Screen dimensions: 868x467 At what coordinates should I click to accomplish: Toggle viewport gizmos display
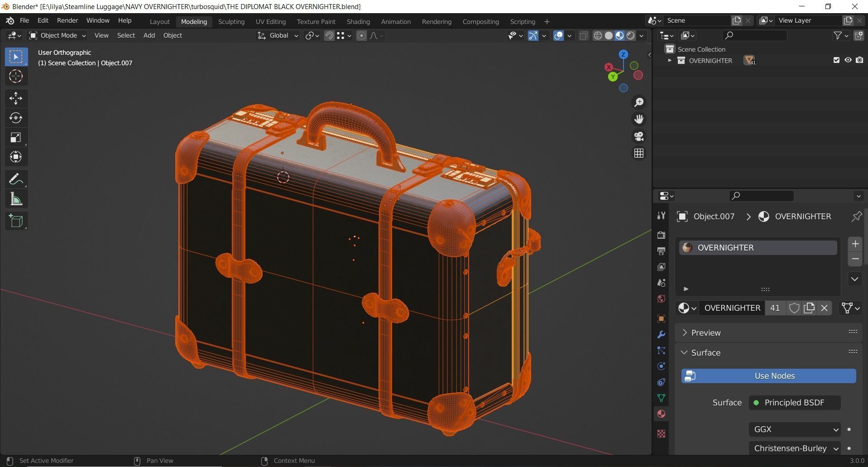click(533, 35)
